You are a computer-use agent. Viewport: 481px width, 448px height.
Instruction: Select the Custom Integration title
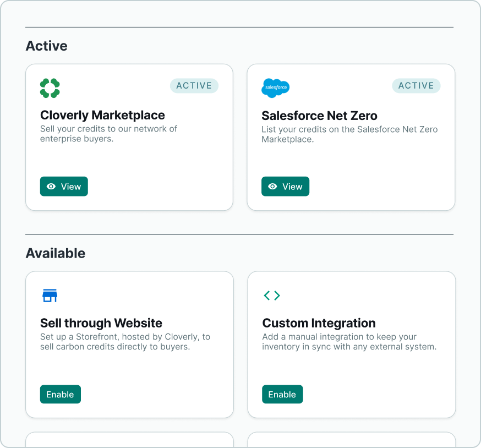coord(319,323)
